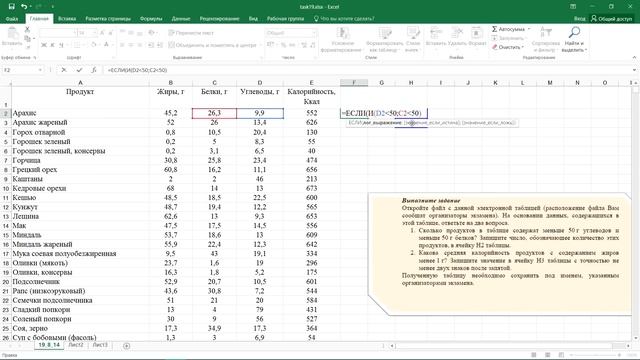The image size is (640, 360).
Task: Cancel the formula entry with X
Action: coord(64,70)
